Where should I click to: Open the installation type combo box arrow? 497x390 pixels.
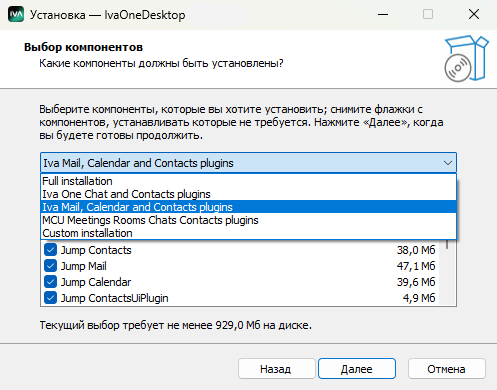click(448, 163)
